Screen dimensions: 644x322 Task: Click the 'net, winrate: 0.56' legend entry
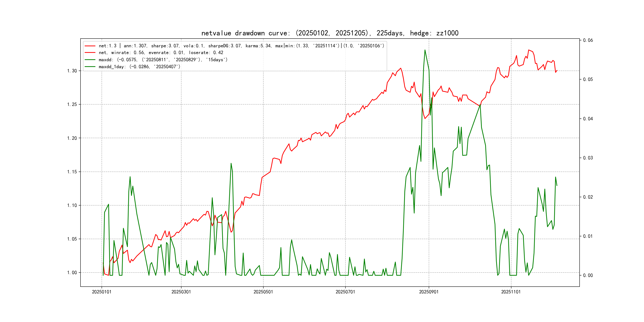[x=161, y=53]
